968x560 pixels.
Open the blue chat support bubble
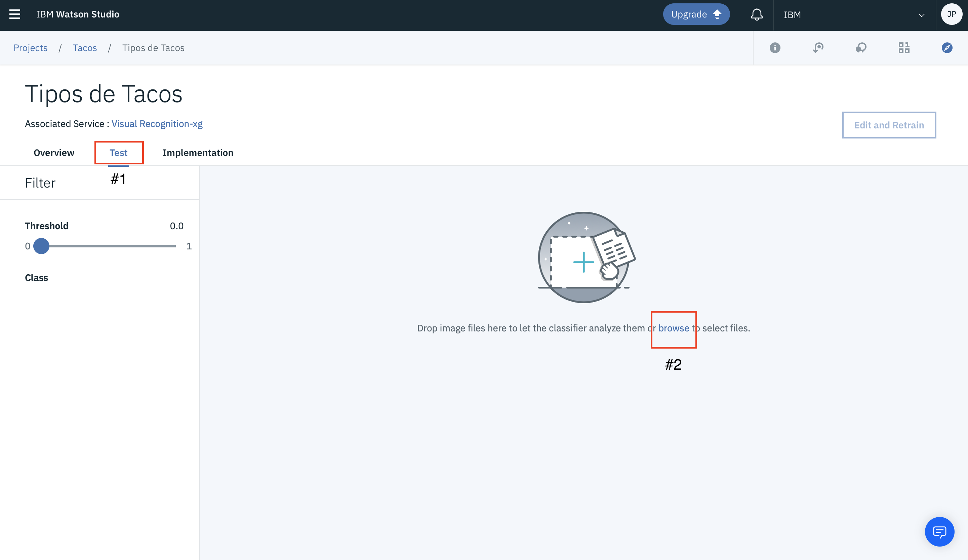click(x=939, y=531)
